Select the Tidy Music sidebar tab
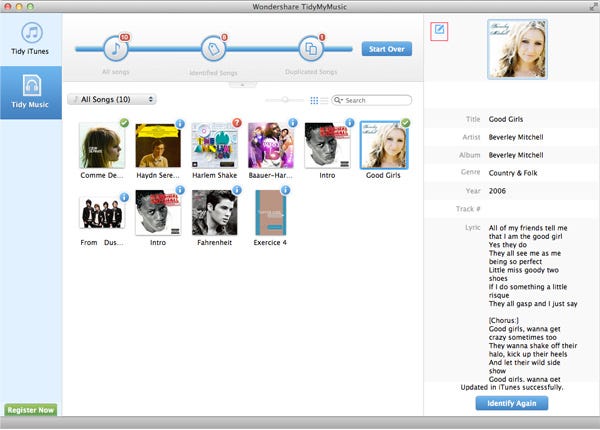This screenshot has height=430, width=600. 31,93
